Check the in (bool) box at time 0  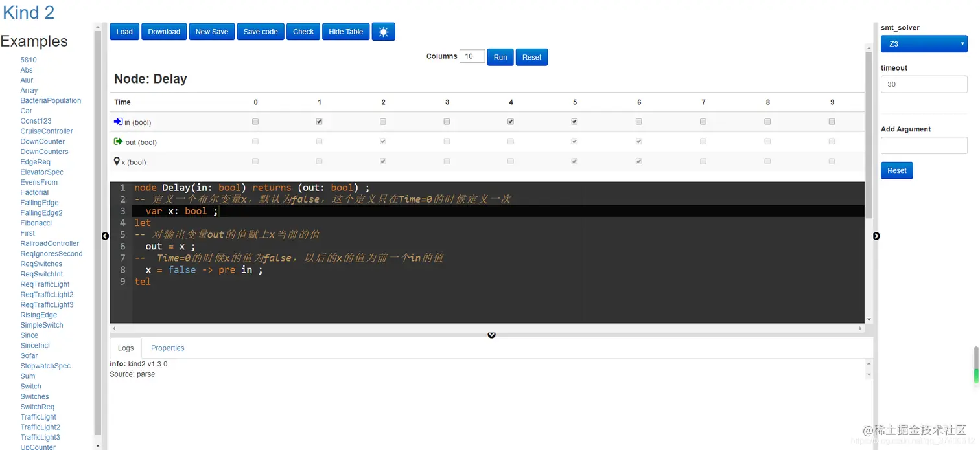pos(255,122)
